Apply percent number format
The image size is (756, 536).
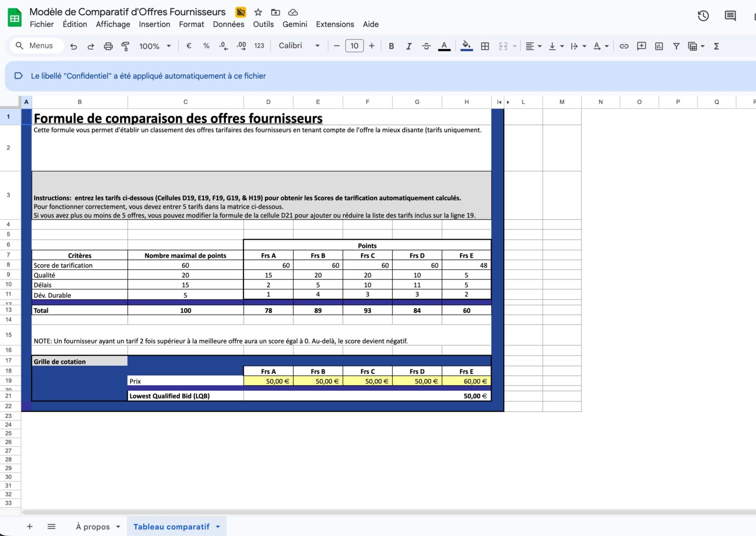click(x=206, y=46)
